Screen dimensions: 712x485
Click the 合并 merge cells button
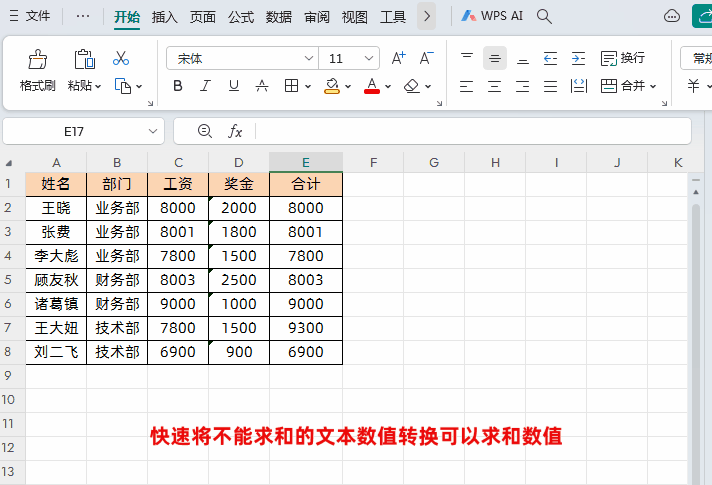(x=628, y=85)
